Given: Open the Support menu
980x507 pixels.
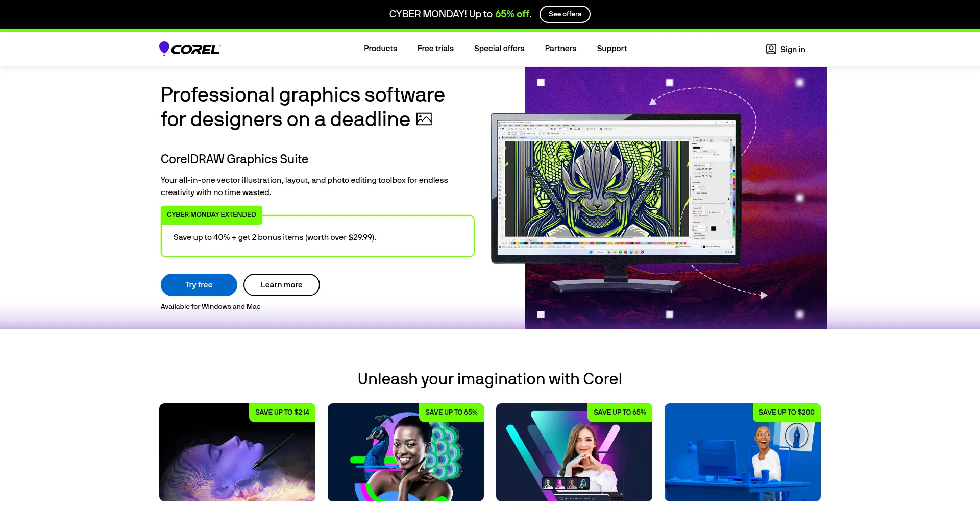Looking at the screenshot, I should click(x=611, y=49).
